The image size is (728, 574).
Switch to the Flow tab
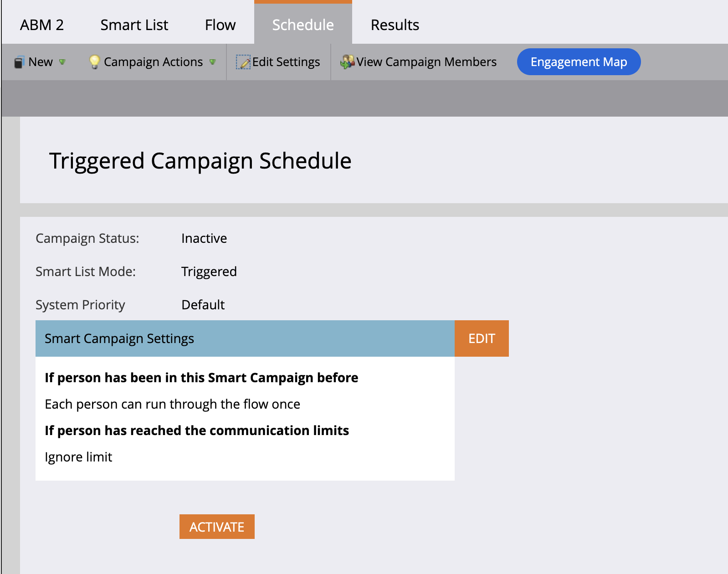click(x=220, y=25)
